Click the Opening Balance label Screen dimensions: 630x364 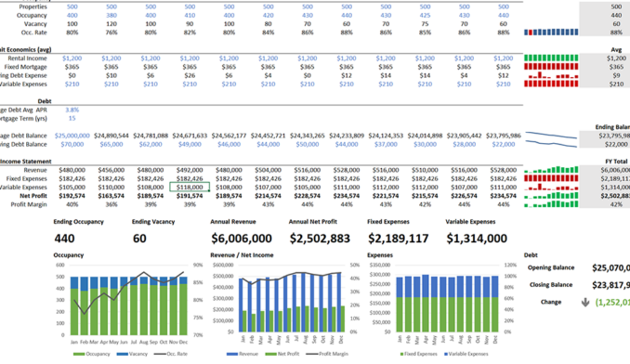tap(551, 267)
